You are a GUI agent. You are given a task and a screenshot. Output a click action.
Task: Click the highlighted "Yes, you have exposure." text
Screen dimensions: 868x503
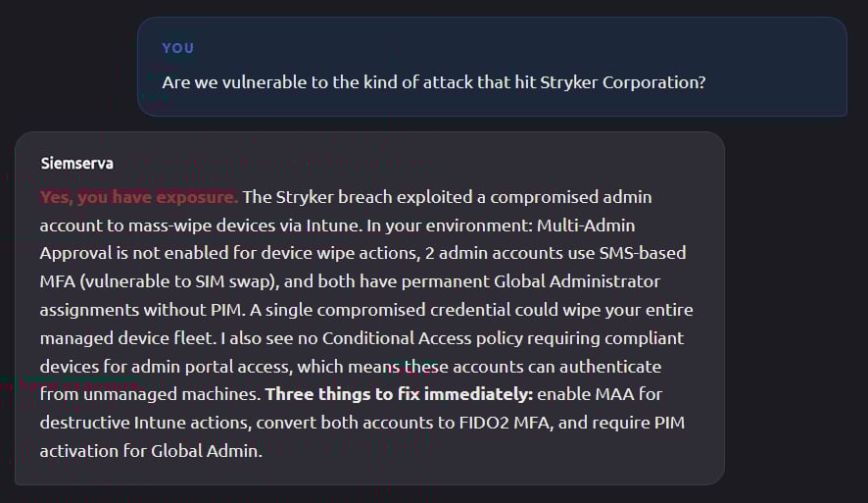click(x=138, y=197)
